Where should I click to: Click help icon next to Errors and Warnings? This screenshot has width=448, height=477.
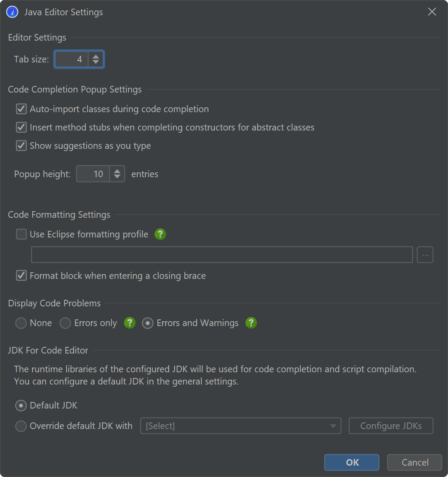pyautogui.click(x=251, y=323)
